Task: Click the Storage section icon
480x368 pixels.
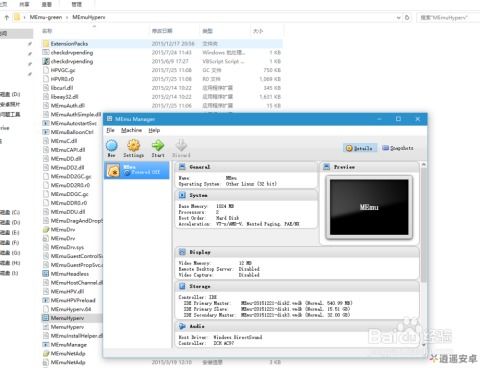Action: pyautogui.click(x=182, y=286)
